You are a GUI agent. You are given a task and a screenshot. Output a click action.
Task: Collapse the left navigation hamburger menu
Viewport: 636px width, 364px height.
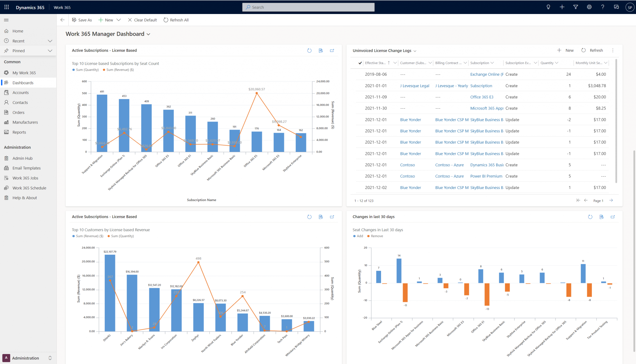pyautogui.click(x=6, y=20)
